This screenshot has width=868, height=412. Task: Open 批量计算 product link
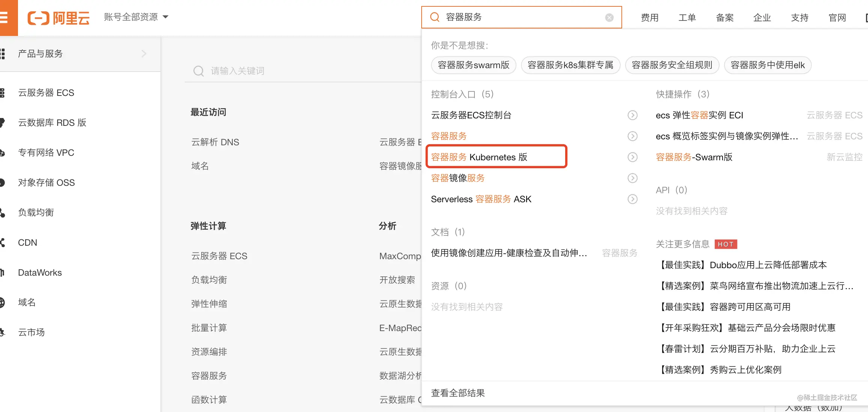pos(209,328)
